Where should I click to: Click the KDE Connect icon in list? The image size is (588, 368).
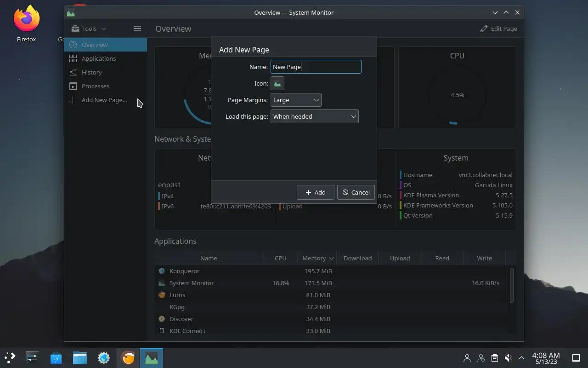[161, 331]
